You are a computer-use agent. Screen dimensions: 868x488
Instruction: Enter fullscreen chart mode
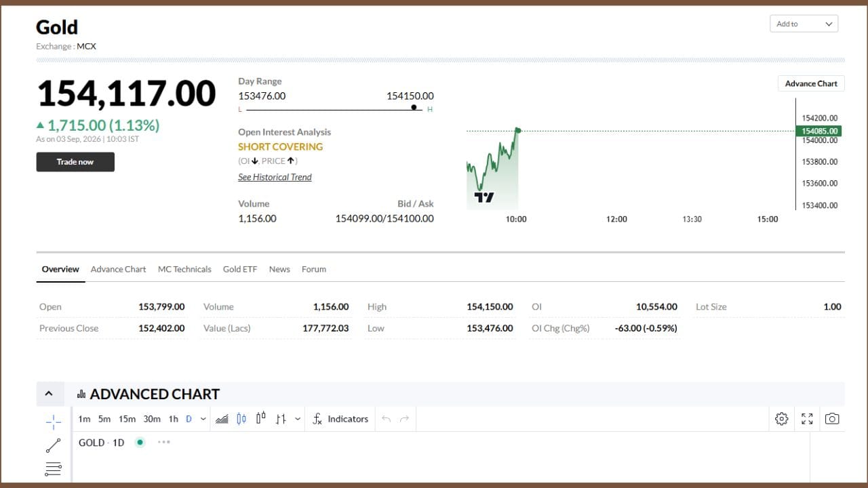[807, 419]
